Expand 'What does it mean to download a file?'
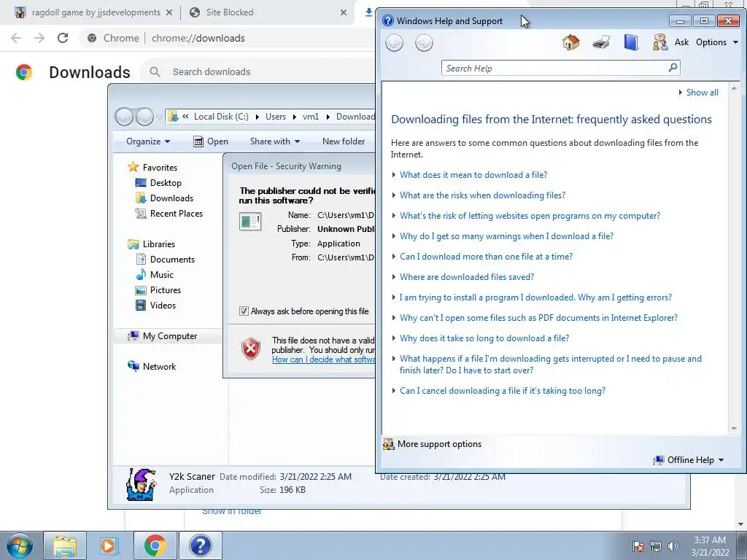The width and height of the screenshot is (747, 560). point(473,175)
